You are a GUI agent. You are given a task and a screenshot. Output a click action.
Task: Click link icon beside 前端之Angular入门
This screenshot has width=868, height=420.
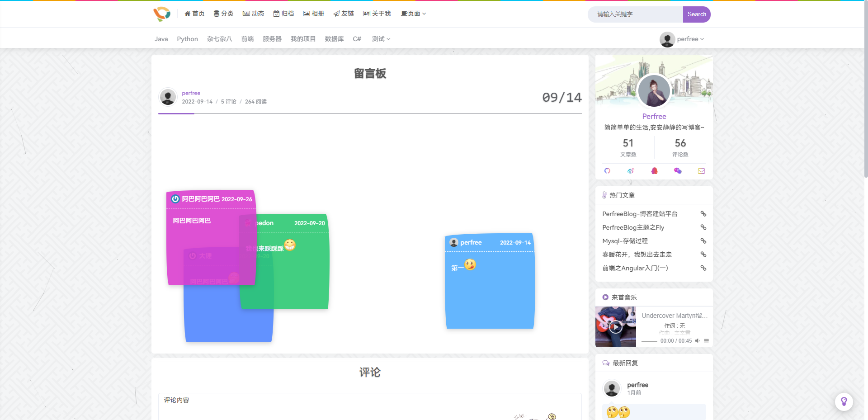coord(703,268)
